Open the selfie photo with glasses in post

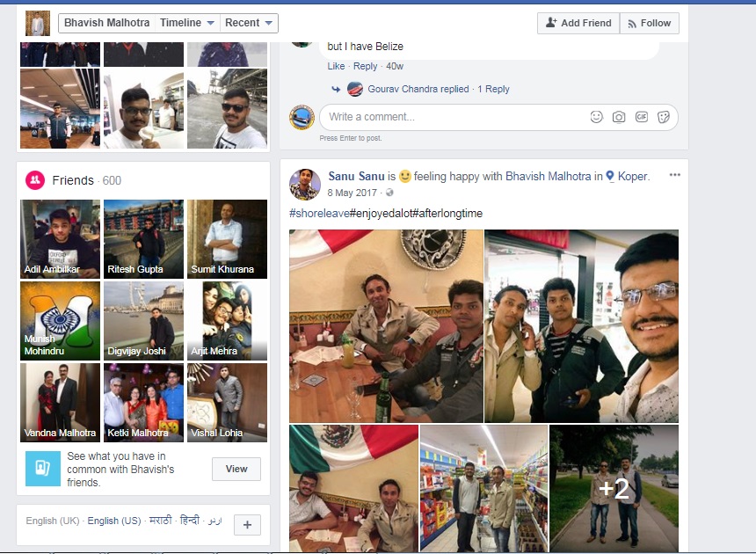[x=581, y=326]
